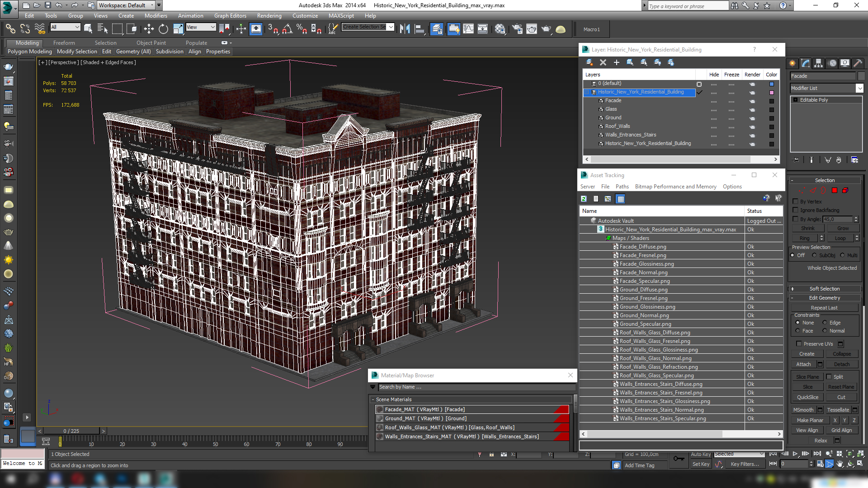Toggle key mode key icon in status bar
Viewport: 868px width, 488px height.
pyautogui.click(x=679, y=459)
